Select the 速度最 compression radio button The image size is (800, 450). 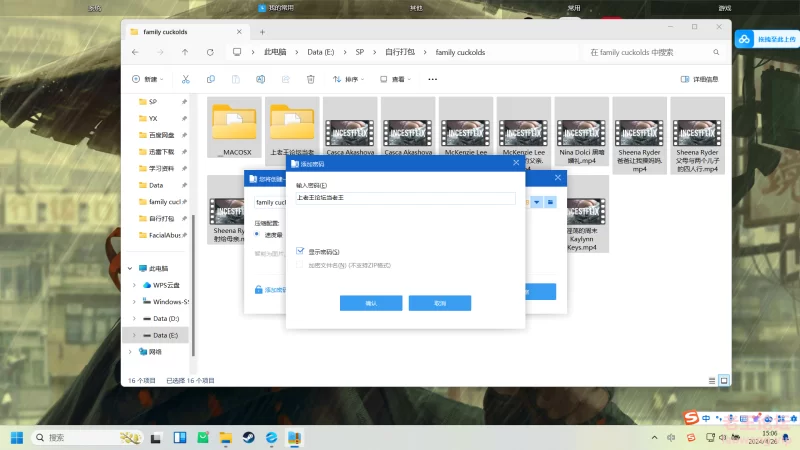pos(257,234)
